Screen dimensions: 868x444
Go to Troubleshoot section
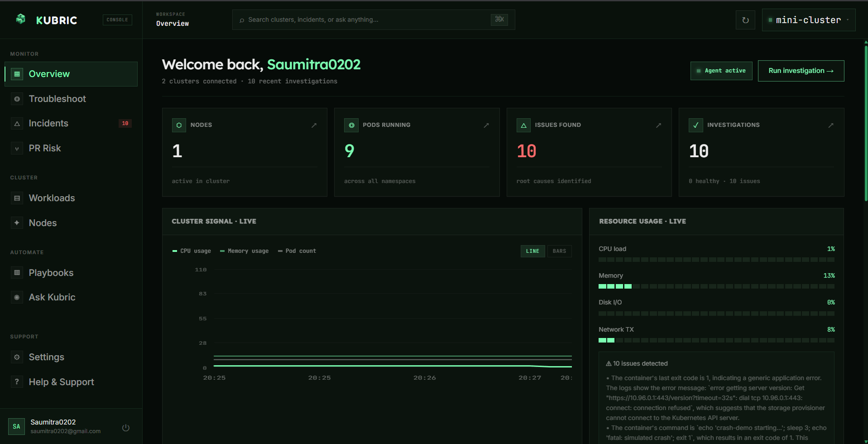click(71, 99)
